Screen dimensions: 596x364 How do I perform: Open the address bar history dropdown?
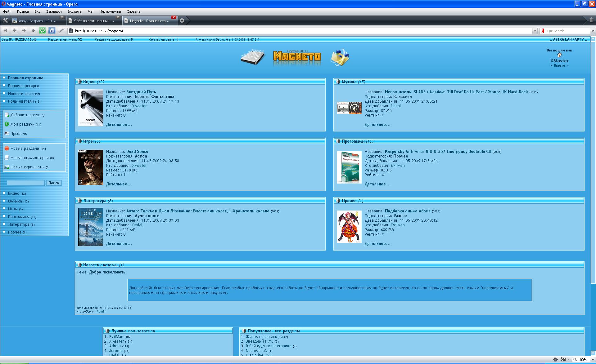pos(535,31)
